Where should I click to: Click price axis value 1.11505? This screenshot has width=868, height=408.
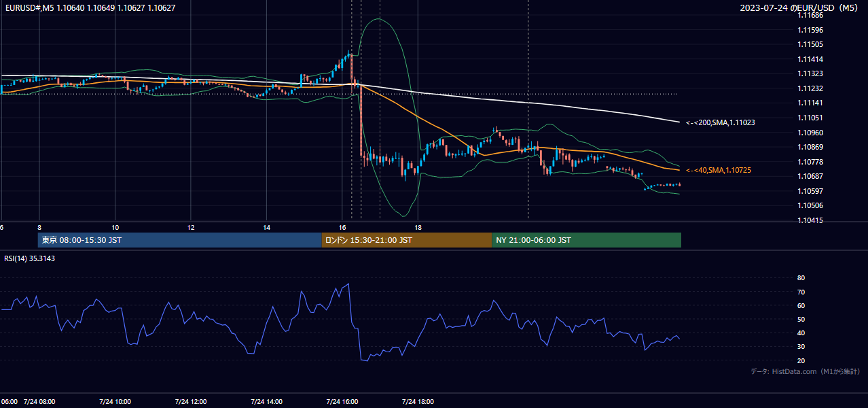click(810, 44)
